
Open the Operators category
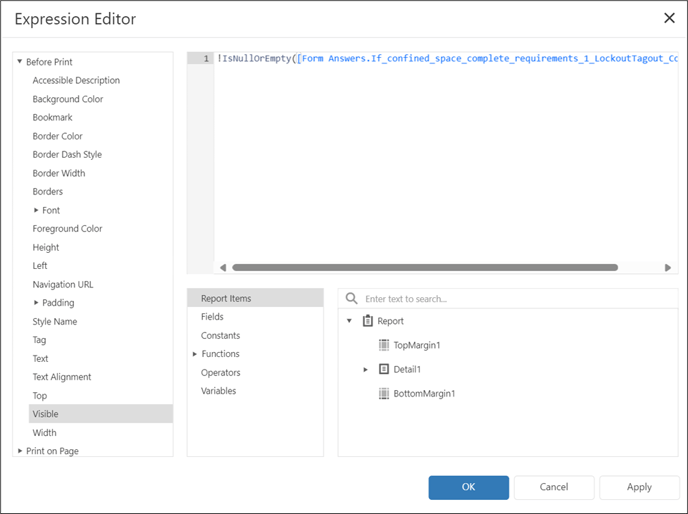pyautogui.click(x=220, y=372)
